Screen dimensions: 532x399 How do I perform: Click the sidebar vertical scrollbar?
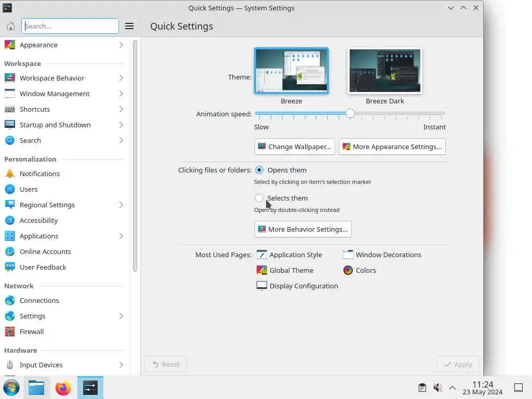click(135, 156)
